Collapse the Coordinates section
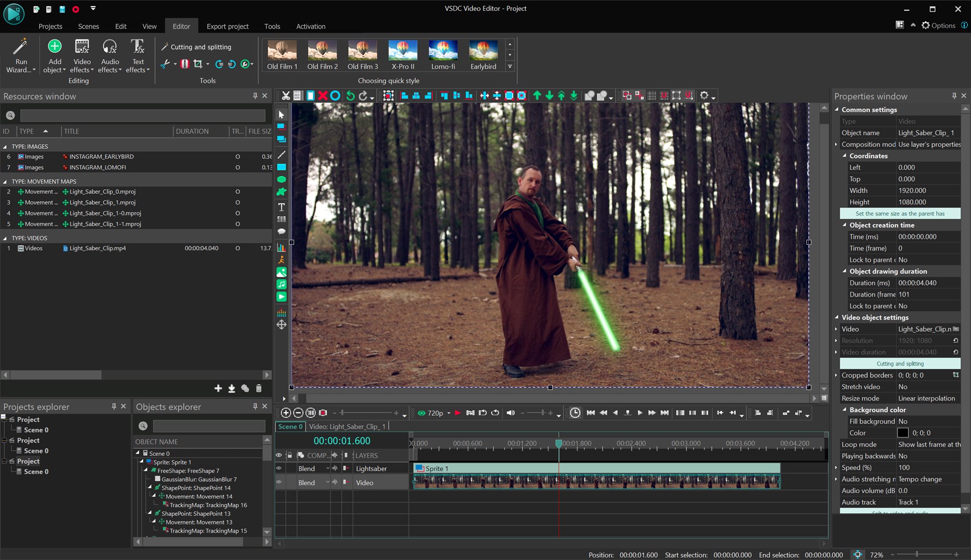The height and width of the screenshot is (560, 971). 844,156
